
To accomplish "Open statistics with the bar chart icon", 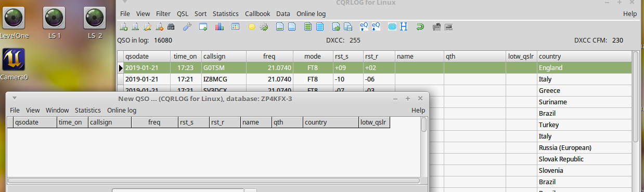I will tap(219, 26).
